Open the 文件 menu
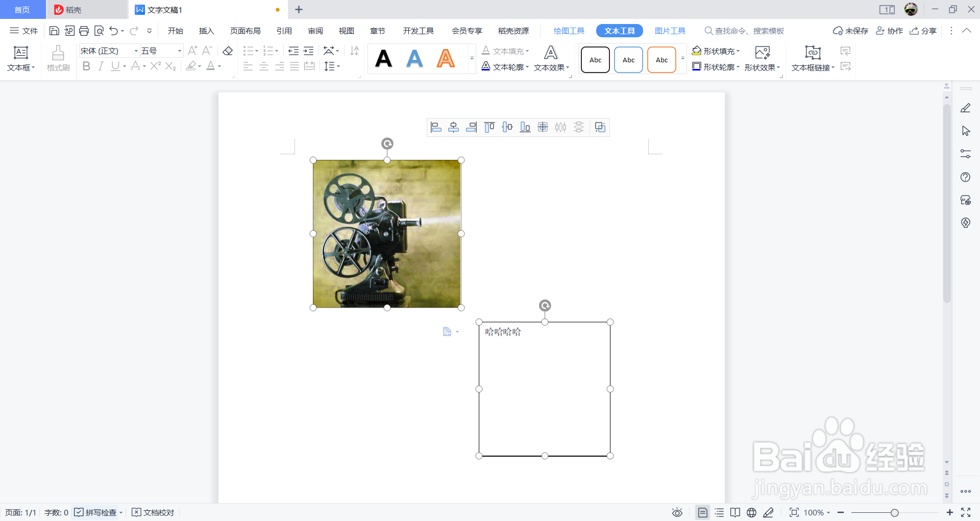 pyautogui.click(x=24, y=31)
